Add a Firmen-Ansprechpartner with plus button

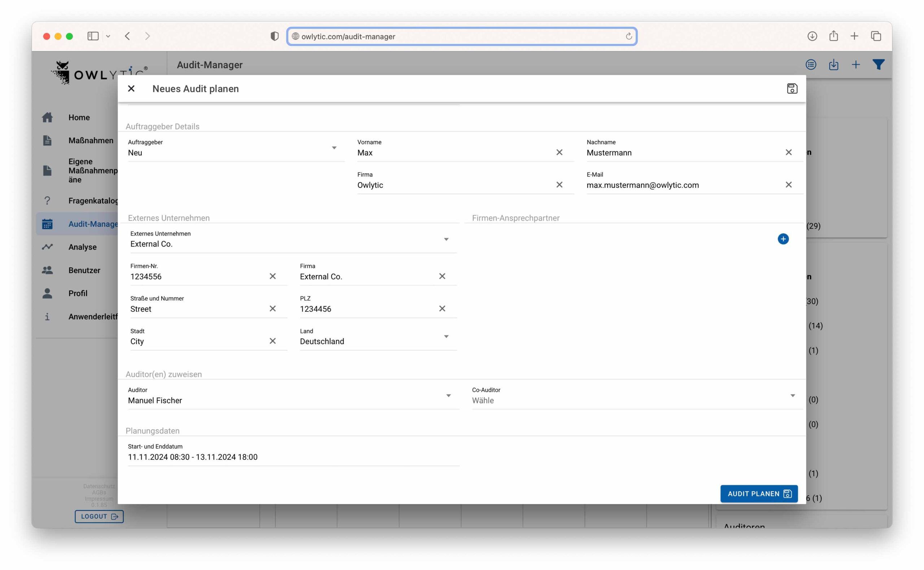(783, 239)
